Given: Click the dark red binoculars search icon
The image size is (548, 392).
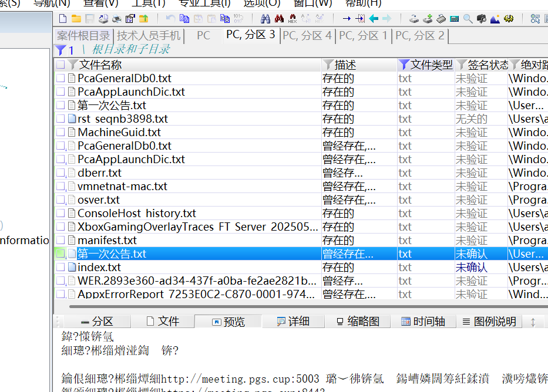Looking at the screenshot, I should (279, 19).
